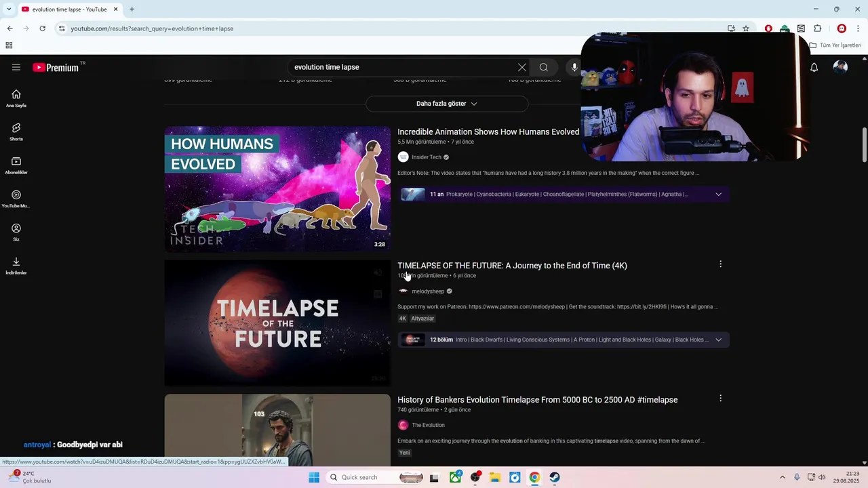Open History of Bankers video thumbnail
This screenshot has height=488, width=868.
[x=277, y=430]
